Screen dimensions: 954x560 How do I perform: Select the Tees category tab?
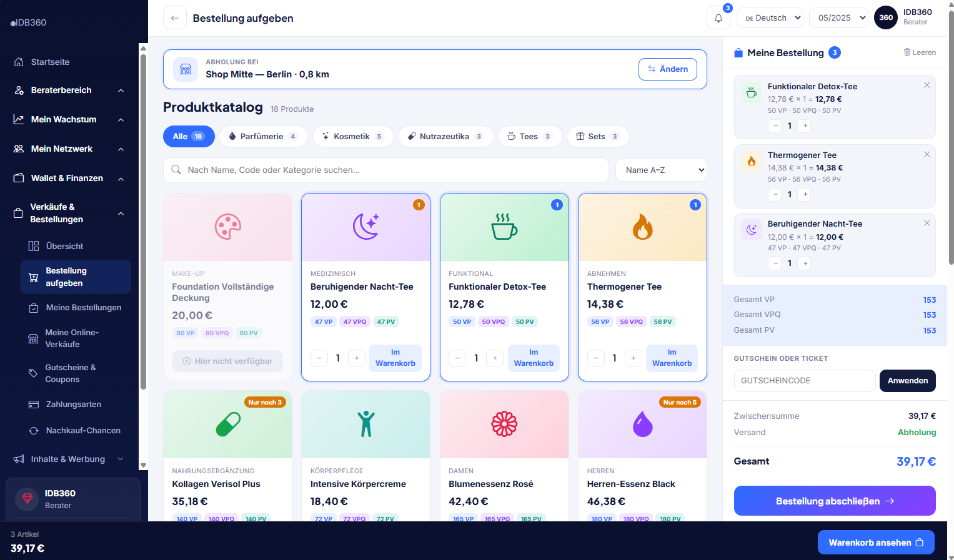click(x=530, y=136)
